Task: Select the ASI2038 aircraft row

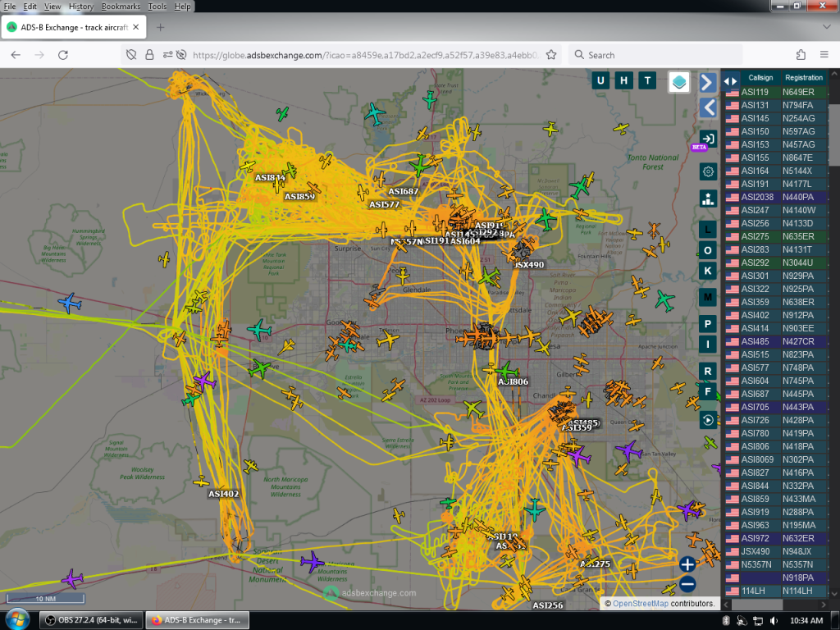Action: 776,197
